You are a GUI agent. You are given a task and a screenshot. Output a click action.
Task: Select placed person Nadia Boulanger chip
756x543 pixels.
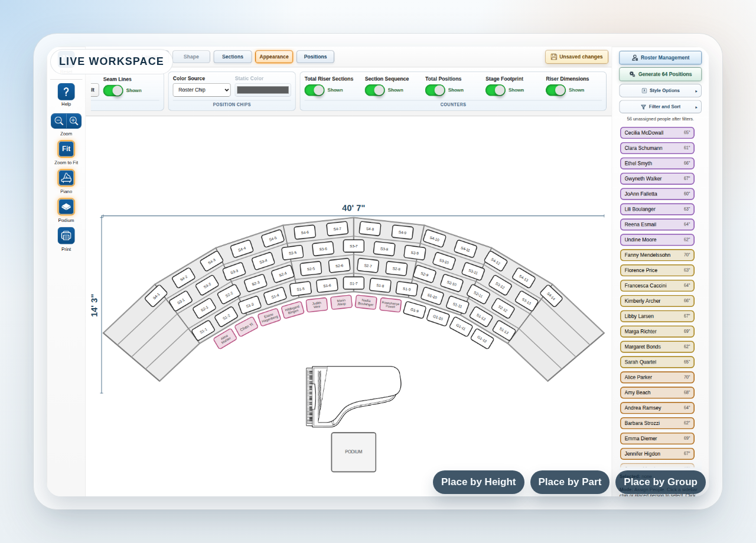(x=366, y=302)
